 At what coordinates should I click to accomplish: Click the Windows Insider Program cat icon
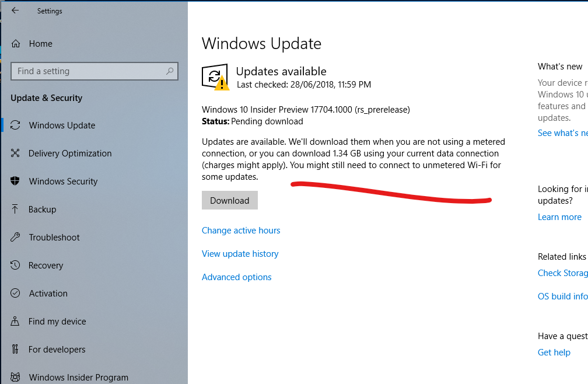click(x=15, y=377)
